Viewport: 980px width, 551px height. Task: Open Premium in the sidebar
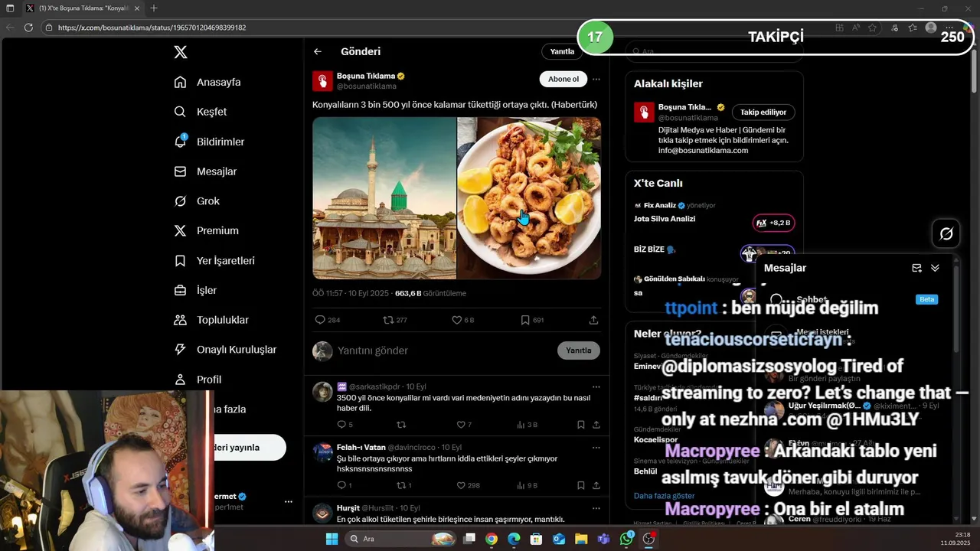[x=207, y=230]
